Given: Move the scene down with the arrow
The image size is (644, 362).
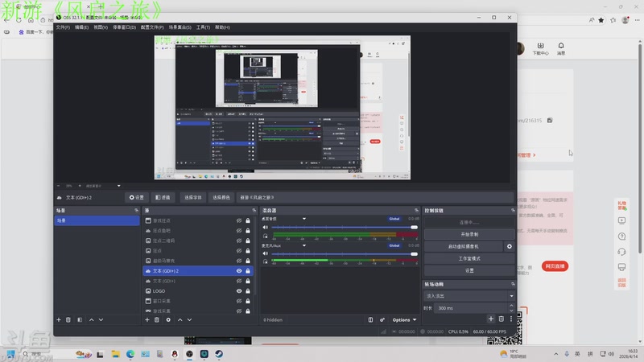Looking at the screenshot, I should 101,319.
